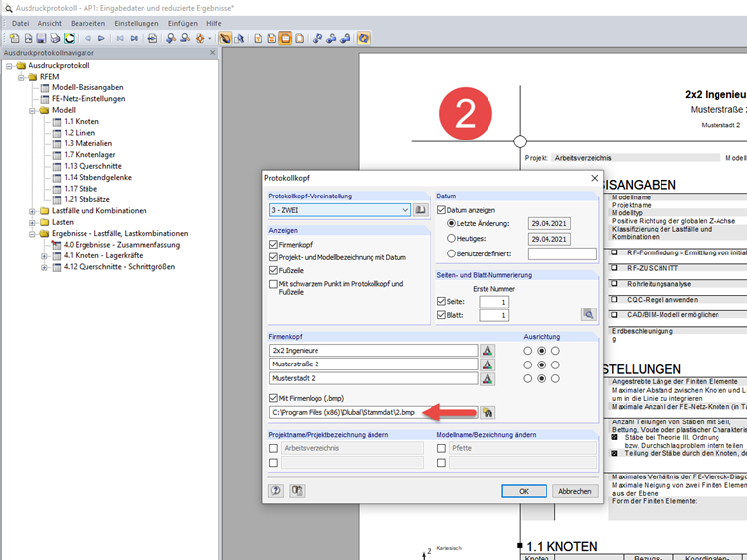Click the arrow select-mode toolbar icon
The height and width of the screenshot is (560, 747).
click(x=239, y=38)
